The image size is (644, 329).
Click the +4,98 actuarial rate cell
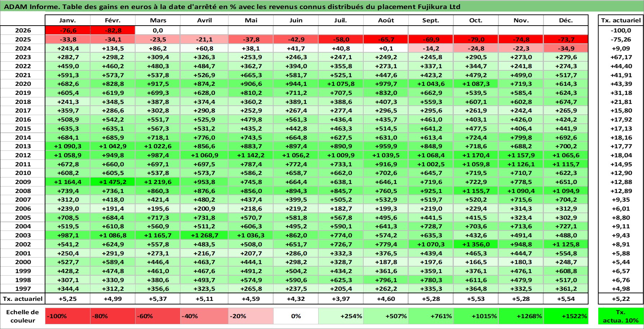(621, 289)
